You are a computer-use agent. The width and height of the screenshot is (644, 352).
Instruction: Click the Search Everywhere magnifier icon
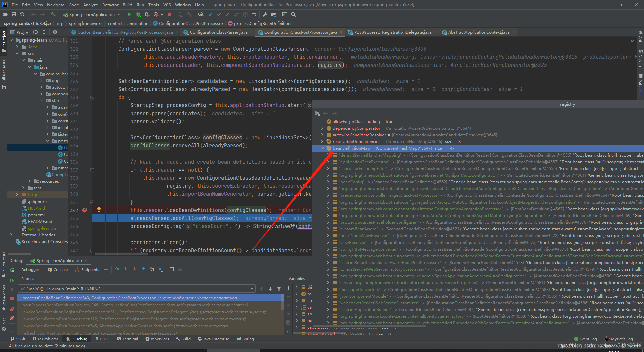pyautogui.click(x=293, y=14)
